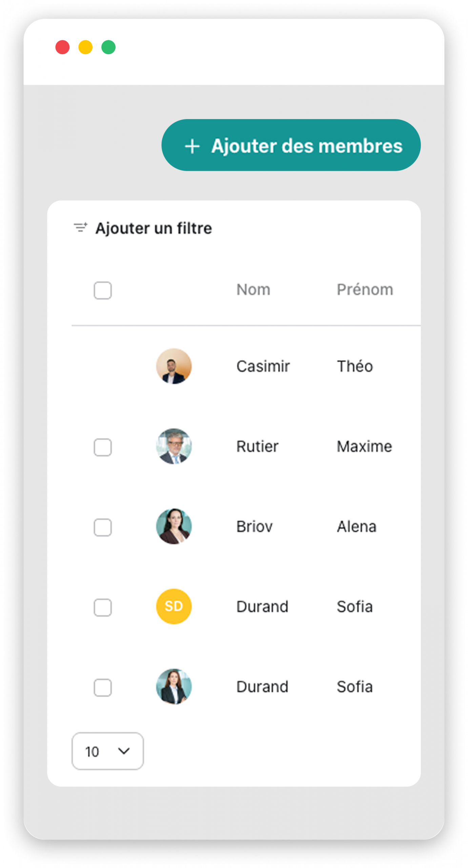This screenshot has width=468, height=868.
Task: Open Maxime Rutier's avatar picture
Action: [174, 446]
